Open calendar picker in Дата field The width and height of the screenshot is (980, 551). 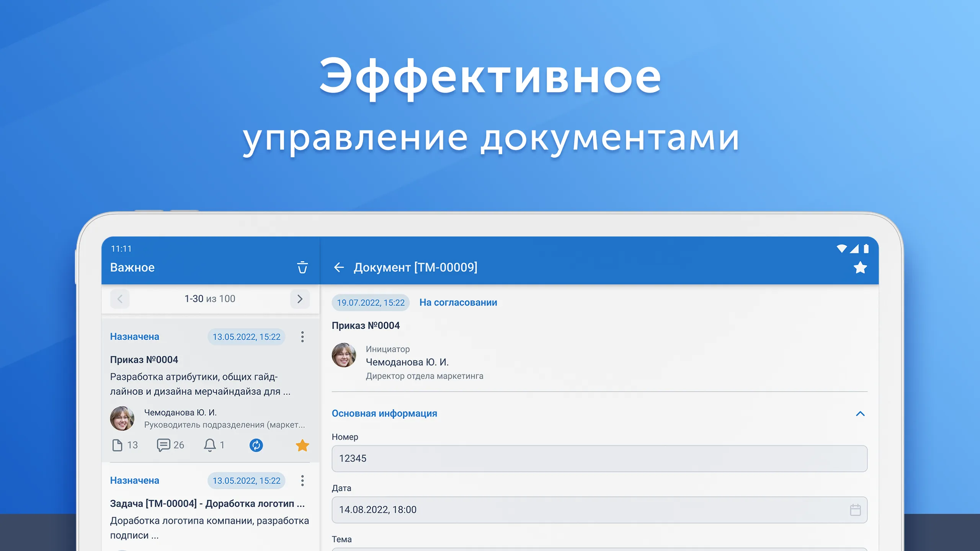point(855,510)
